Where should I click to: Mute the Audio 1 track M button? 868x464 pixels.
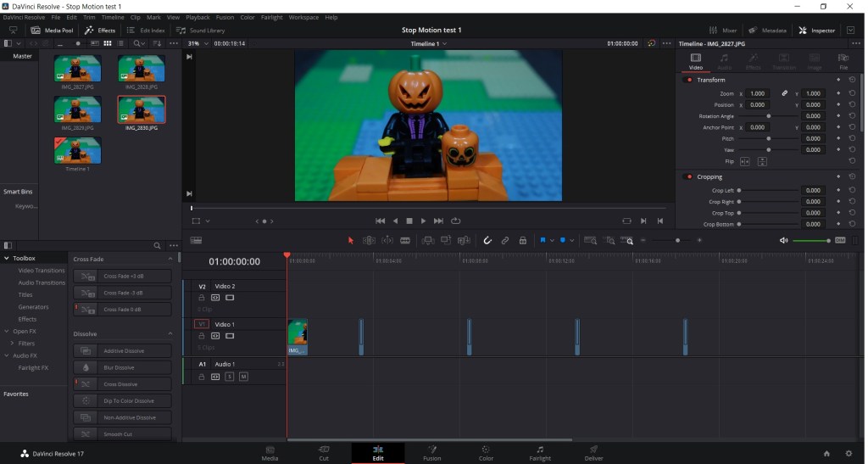(243, 377)
